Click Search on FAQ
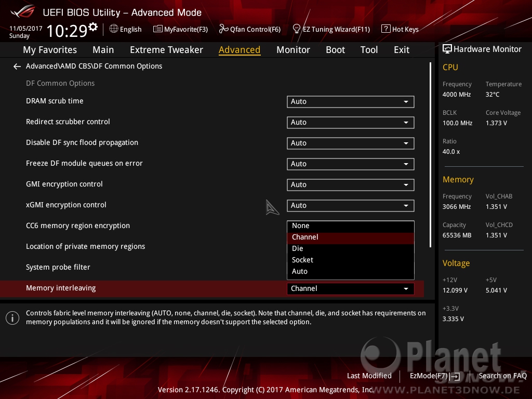Screen dimensions: 532x399 point(502,376)
